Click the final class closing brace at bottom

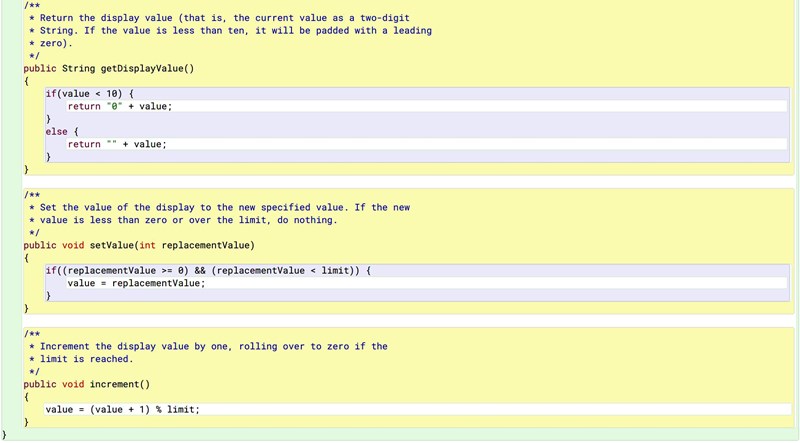[5, 436]
